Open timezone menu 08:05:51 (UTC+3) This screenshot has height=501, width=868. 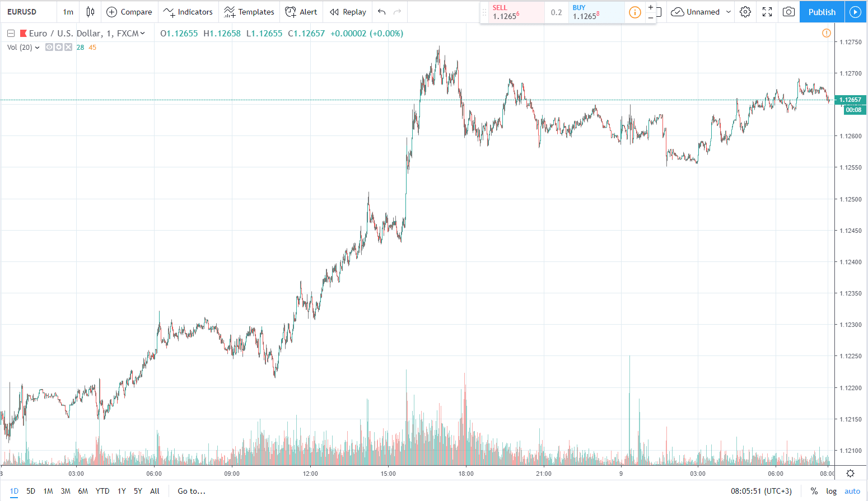(x=761, y=491)
